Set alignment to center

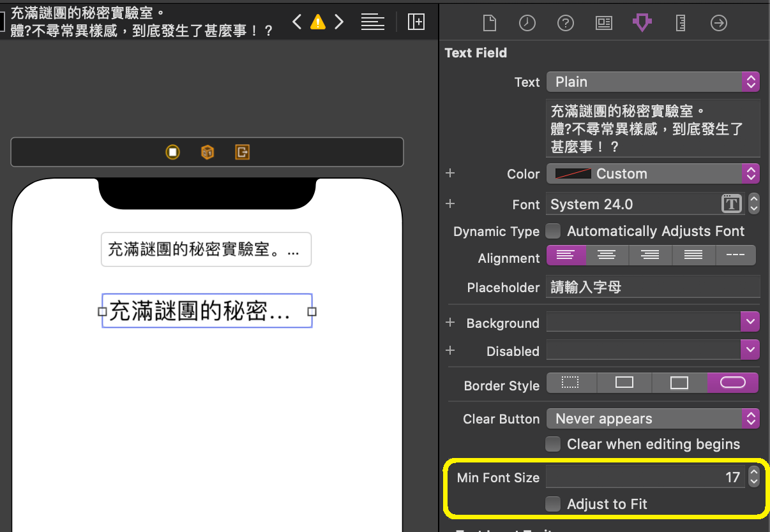point(607,255)
